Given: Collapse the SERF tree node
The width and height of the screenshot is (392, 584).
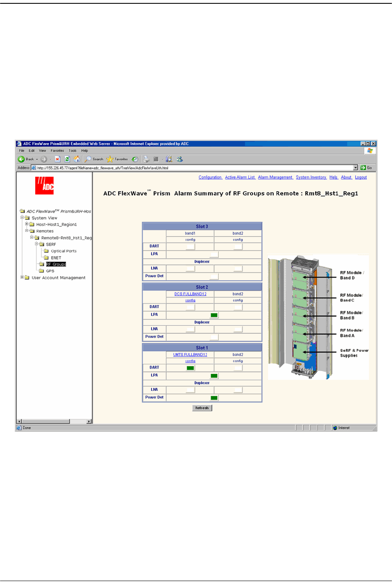Looking at the screenshot, I should (x=36, y=244).
